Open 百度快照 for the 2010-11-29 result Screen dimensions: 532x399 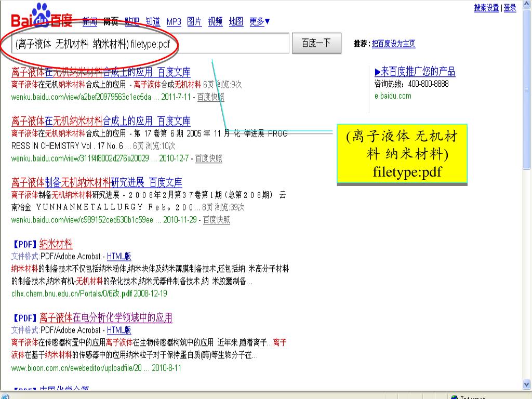pos(217,220)
